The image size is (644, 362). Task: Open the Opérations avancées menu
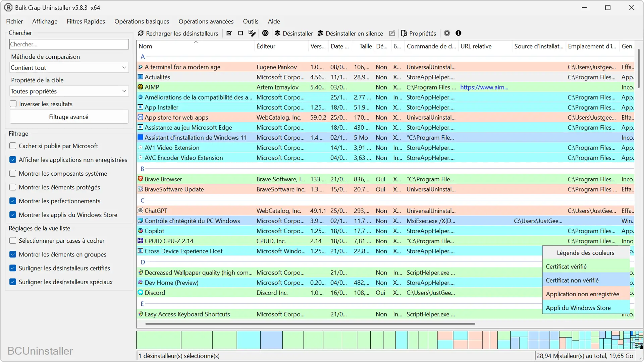[x=206, y=21]
